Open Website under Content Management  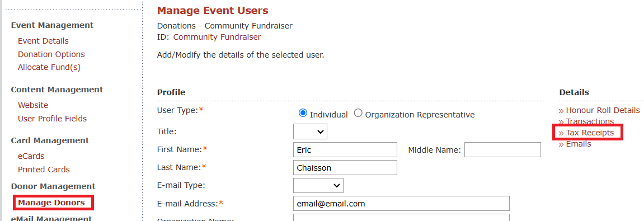33,105
